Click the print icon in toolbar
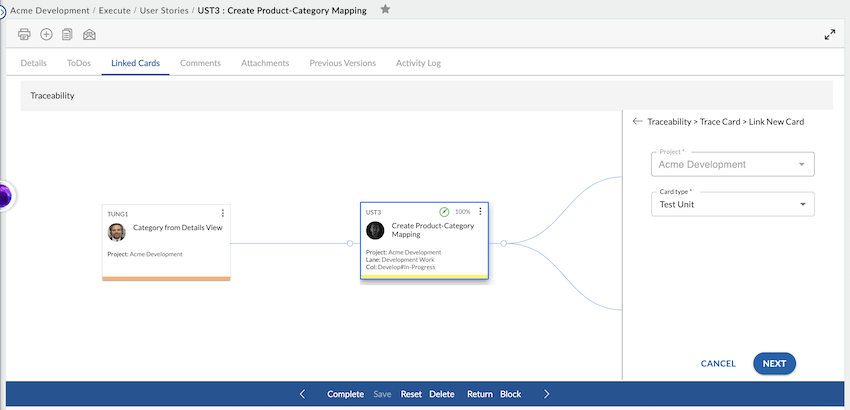 (25, 34)
